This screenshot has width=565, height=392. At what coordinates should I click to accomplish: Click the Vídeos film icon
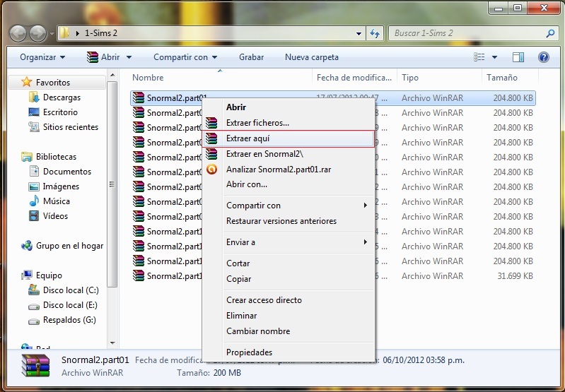34,216
